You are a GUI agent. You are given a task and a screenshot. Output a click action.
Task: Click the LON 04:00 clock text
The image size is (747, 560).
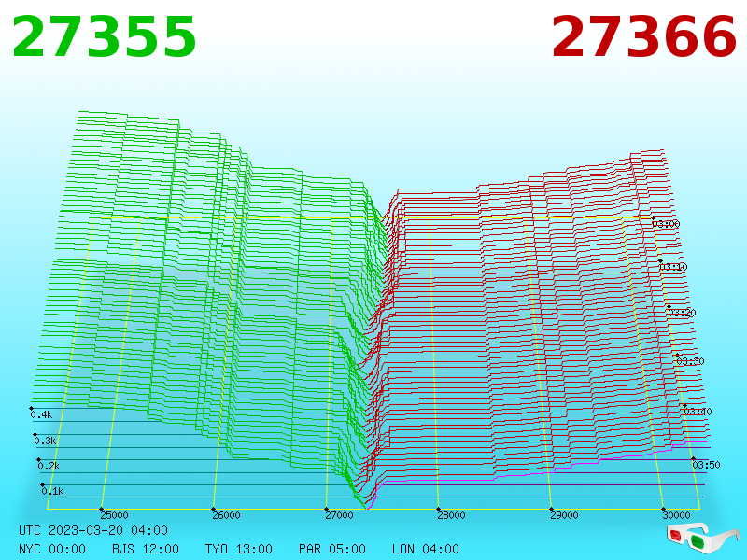coord(426,549)
